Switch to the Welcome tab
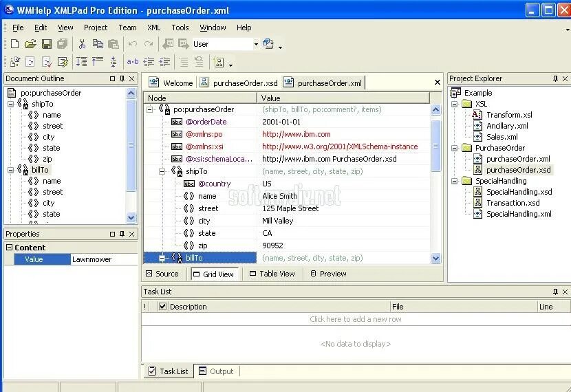 pos(171,83)
